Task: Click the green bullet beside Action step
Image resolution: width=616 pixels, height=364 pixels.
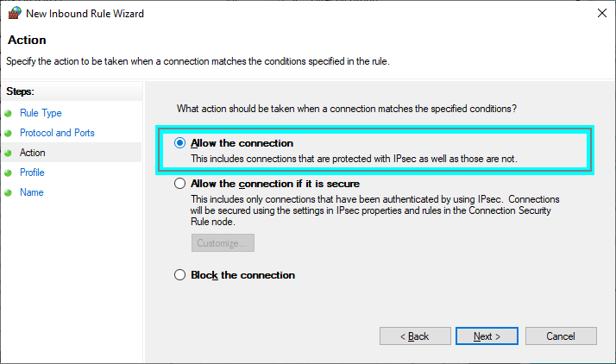Action: pos(9,154)
